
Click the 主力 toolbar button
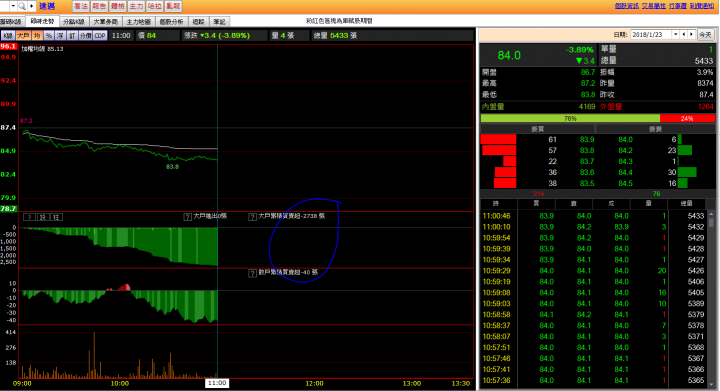(x=136, y=6)
